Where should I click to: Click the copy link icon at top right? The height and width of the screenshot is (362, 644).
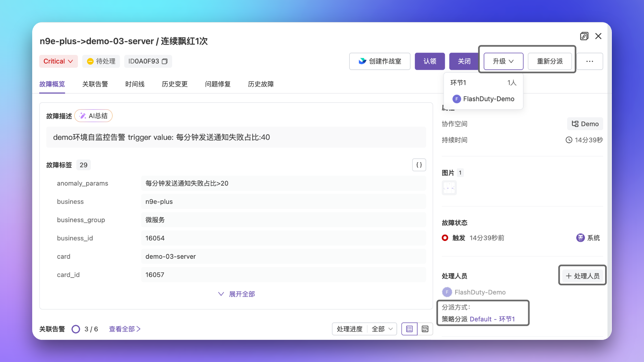coord(584,36)
